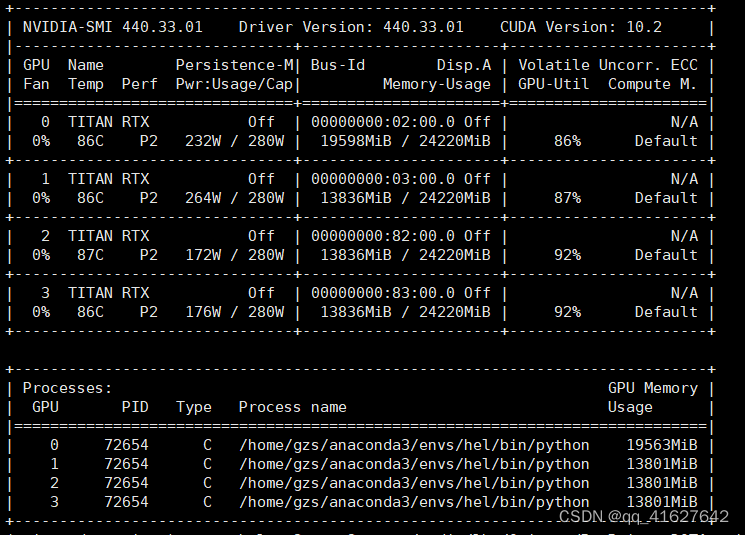This screenshot has height=535, width=745.
Task: Select the Disp.A column header
Action: [464, 65]
